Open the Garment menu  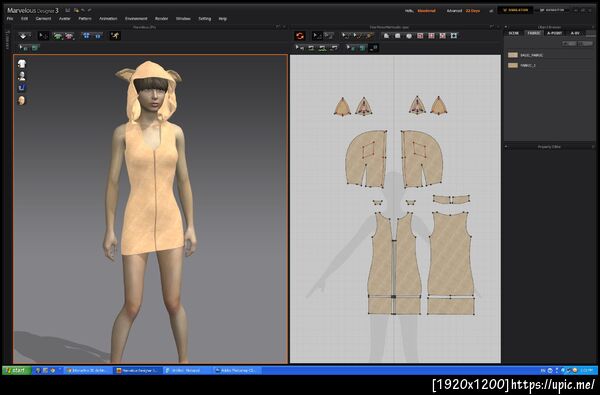(x=43, y=18)
